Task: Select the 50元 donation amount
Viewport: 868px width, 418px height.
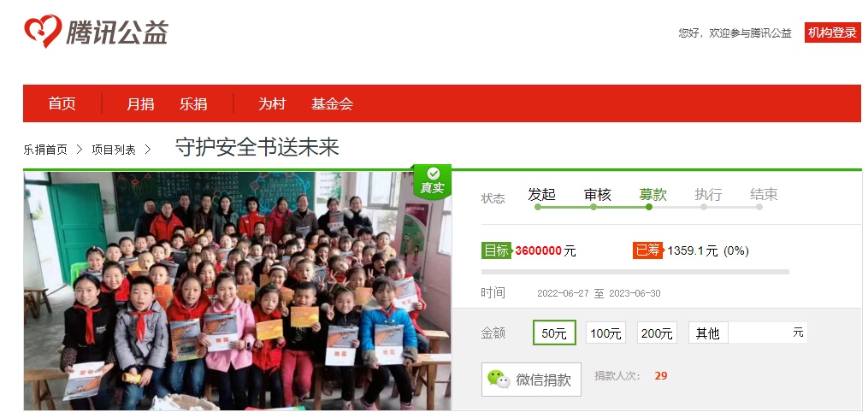Action: click(x=554, y=333)
